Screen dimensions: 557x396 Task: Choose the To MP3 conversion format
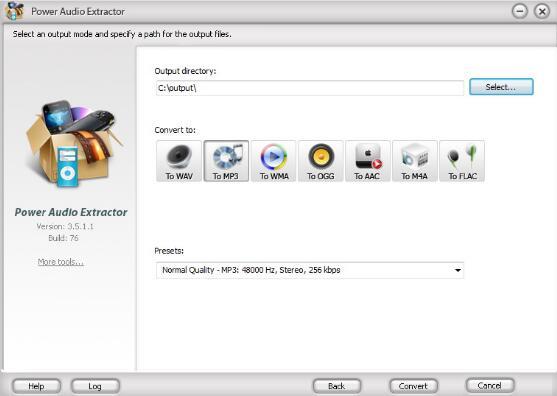tap(226, 161)
